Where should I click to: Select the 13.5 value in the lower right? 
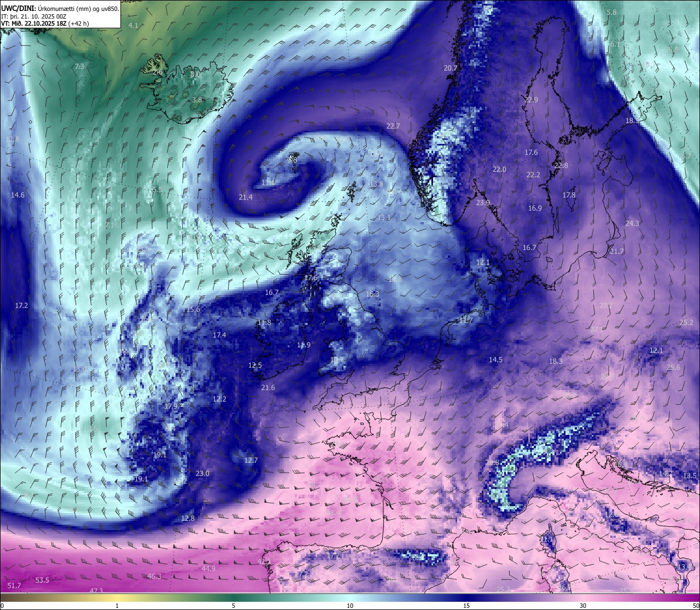pos(690,476)
